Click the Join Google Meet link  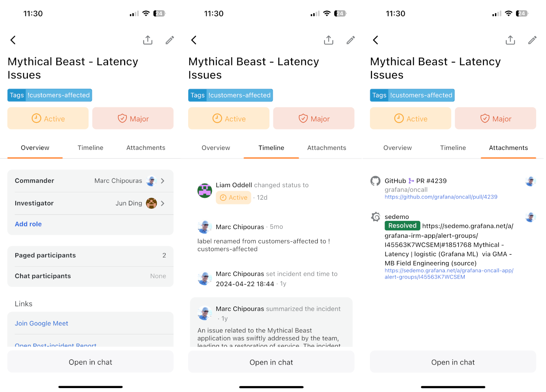tap(42, 323)
